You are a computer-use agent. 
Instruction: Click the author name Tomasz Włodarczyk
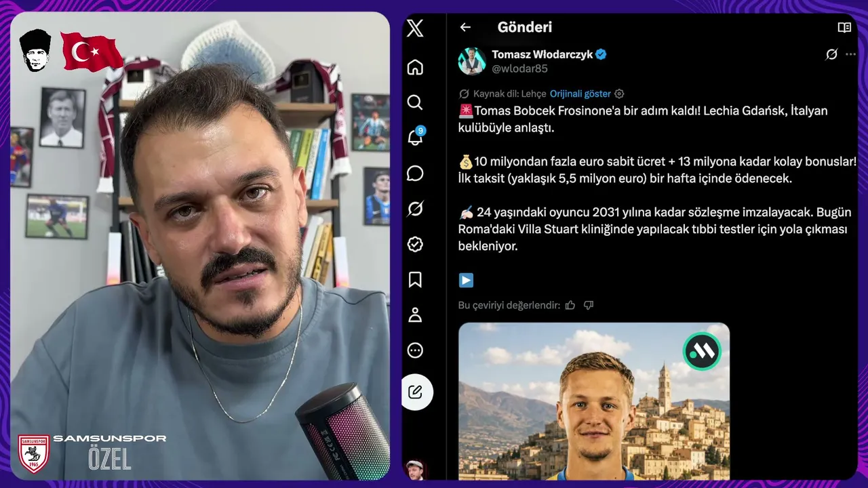coord(542,54)
